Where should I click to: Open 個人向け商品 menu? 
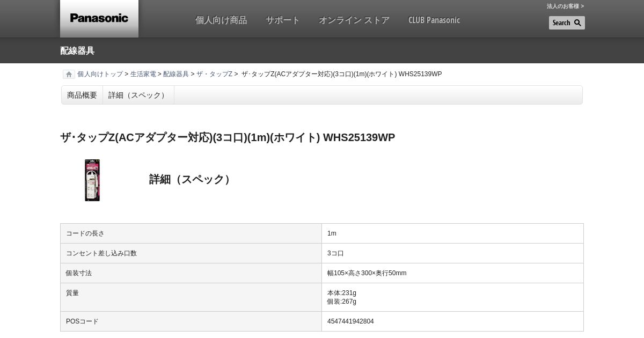[x=221, y=20]
